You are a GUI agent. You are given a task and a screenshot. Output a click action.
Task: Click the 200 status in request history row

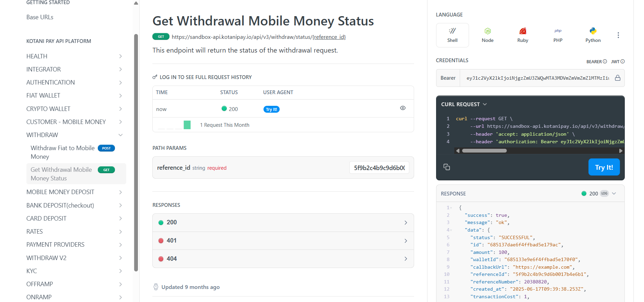click(x=230, y=109)
